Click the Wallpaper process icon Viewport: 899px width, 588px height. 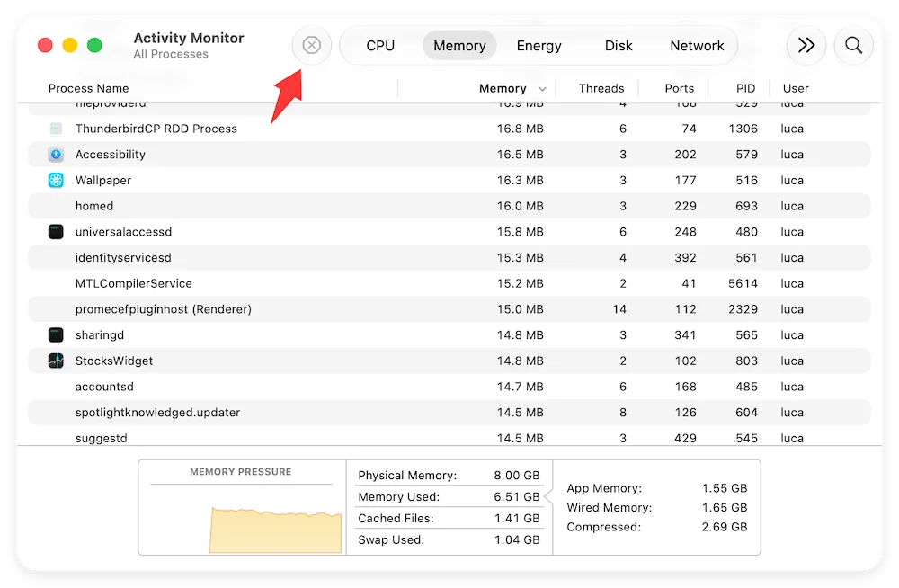[x=56, y=180]
